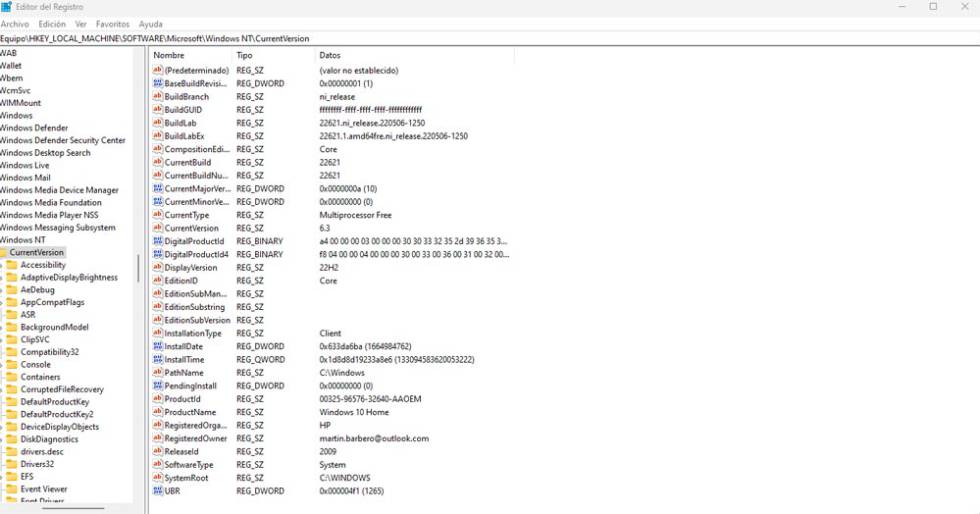The width and height of the screenshot is (980, 514).
Task: Click the 'Windows 10 Home' data cell
Action: tap(354, 412)
